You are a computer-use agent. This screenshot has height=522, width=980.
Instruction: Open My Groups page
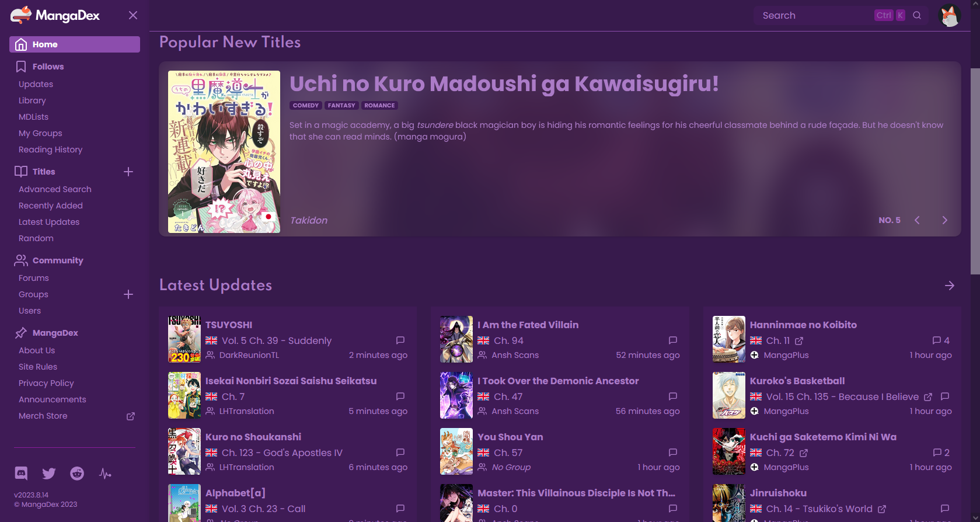[x=40, y=133]
